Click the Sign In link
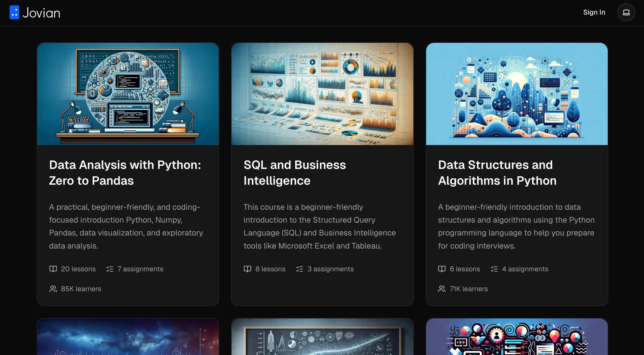This screenshot has width=644, height=355. click(594, 12)
